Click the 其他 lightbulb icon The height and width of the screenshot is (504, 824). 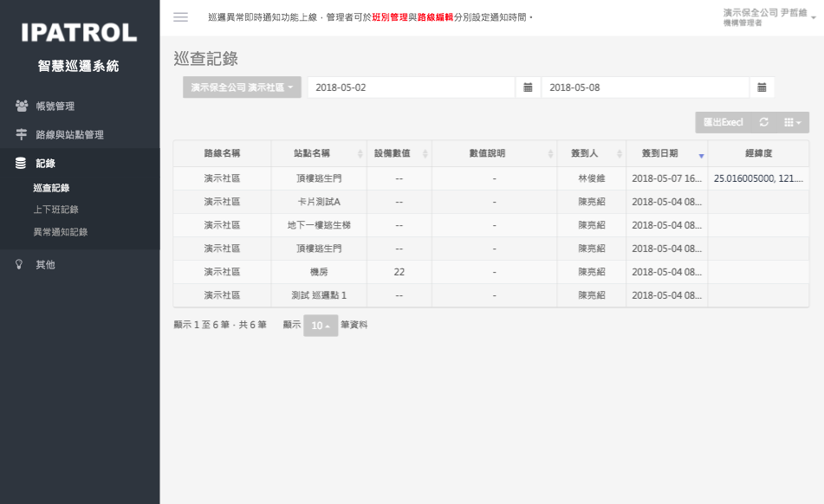19,265
